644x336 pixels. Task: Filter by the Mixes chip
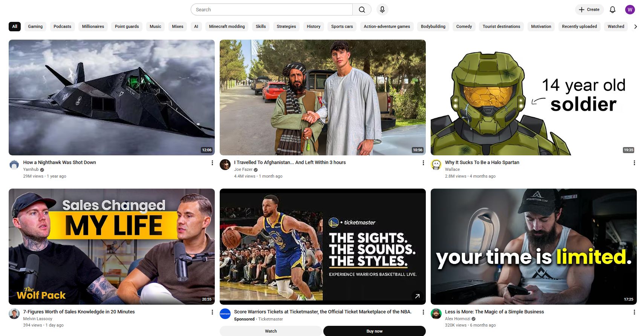[177, 26]
